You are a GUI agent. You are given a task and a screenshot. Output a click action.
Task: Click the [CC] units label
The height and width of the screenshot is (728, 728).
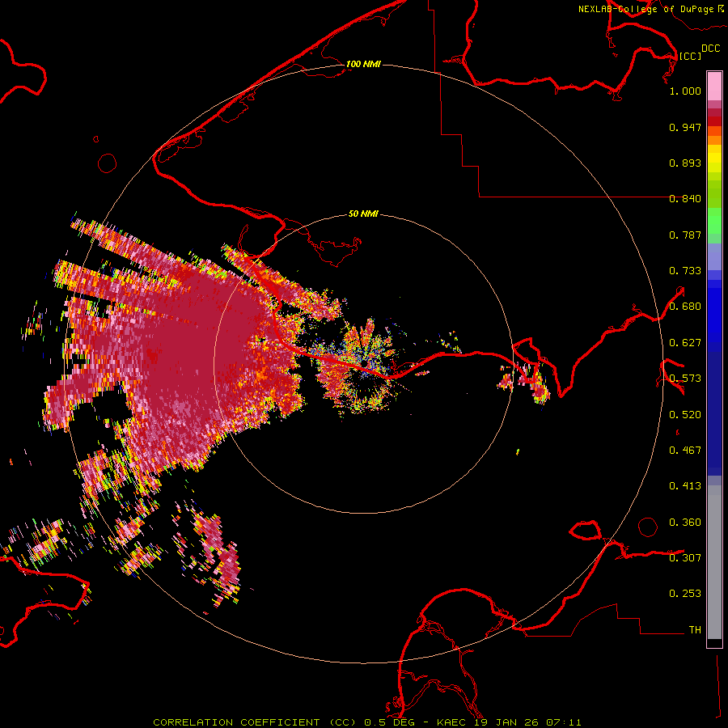point(690,56)
